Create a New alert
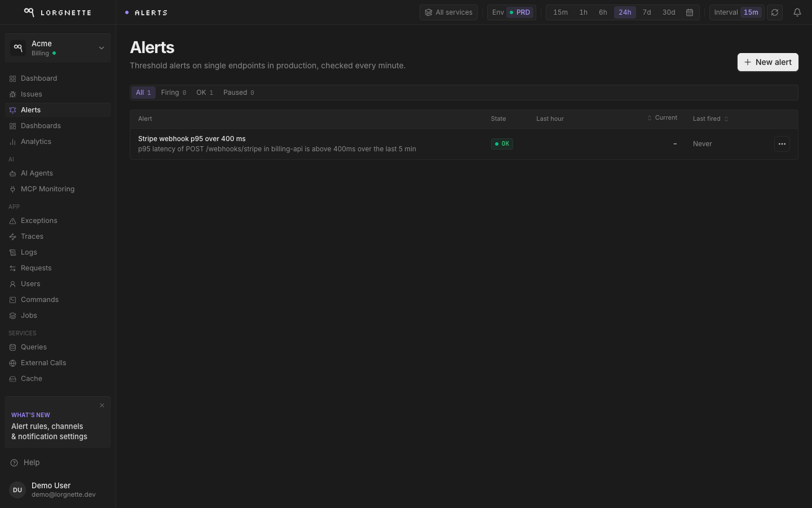812x508 pixels. [x=768, y=62]
